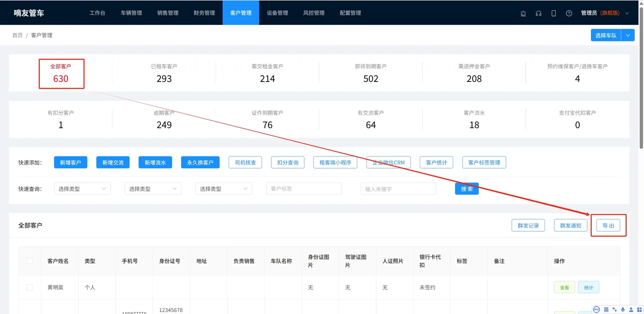Click 首页 in the breadcrumb
The width and height of the screenshot is (644, 314).
tap(17, 35)
